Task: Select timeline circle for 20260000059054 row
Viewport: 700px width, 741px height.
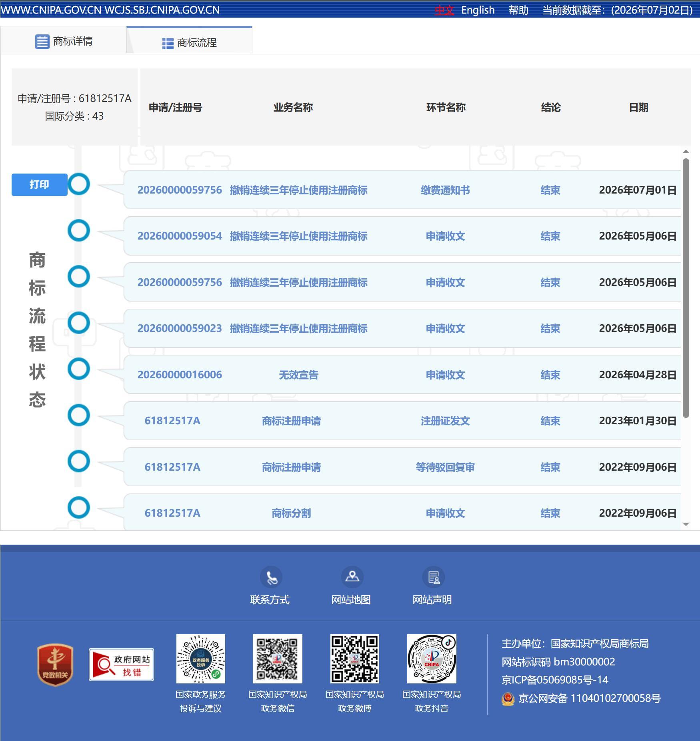Action: coord(79,230)
